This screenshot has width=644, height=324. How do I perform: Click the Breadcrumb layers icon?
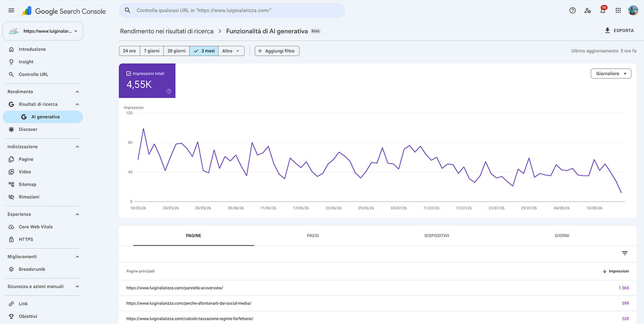click(x=12, y=269)
